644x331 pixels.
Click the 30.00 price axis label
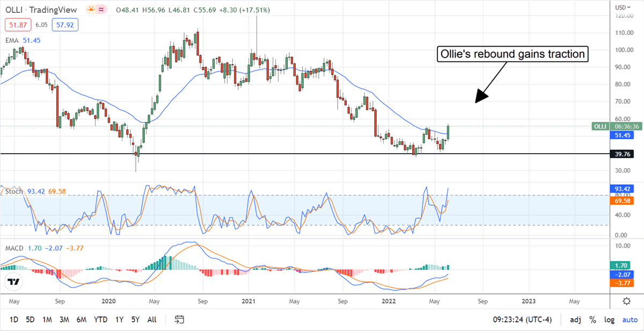[624, 171]
